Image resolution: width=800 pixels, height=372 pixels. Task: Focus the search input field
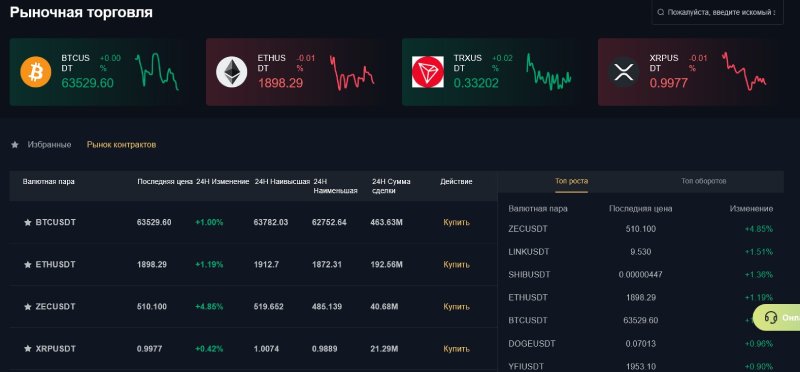pyautogui.click(x=717, y=12)
